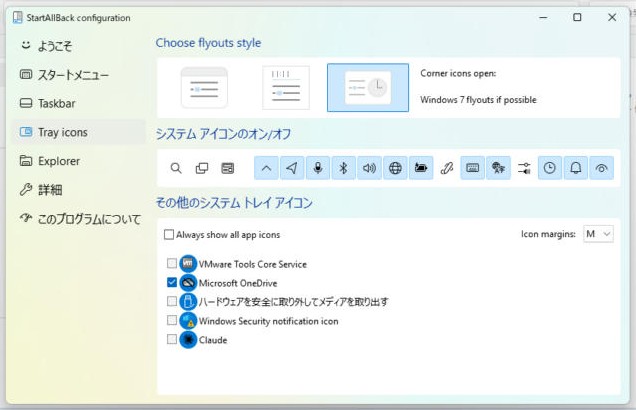This screenshot has height=410, width=636.
Task: Click the Microsoft OneDrive label
Action: tap(238, 283)
